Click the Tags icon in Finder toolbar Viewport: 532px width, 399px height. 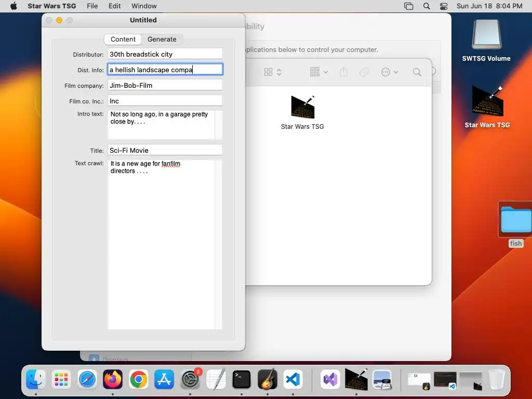point(364,72)
